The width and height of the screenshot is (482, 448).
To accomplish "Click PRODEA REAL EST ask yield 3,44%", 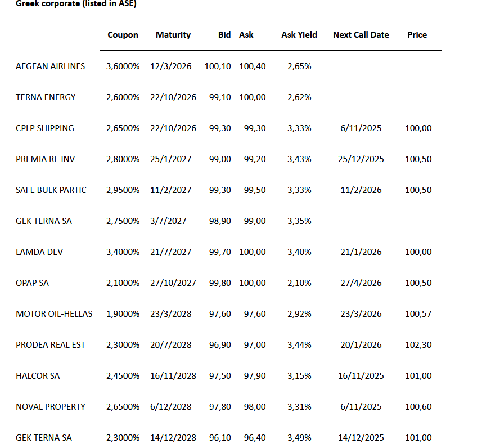I will click(x=299, y=345).
